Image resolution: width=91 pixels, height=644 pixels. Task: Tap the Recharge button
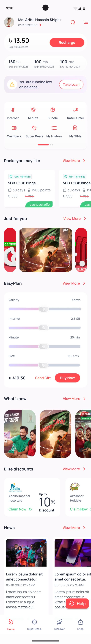pyautogui.click(x=67, y=42)
